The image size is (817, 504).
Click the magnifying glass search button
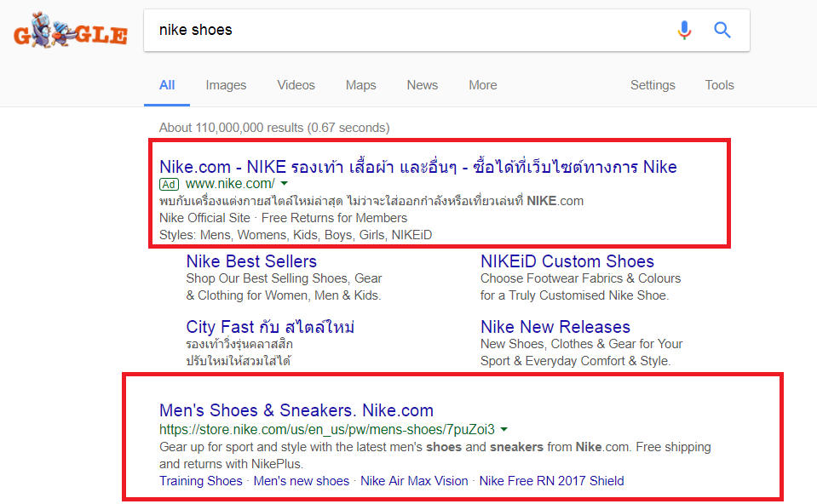(x=722, y=31)
